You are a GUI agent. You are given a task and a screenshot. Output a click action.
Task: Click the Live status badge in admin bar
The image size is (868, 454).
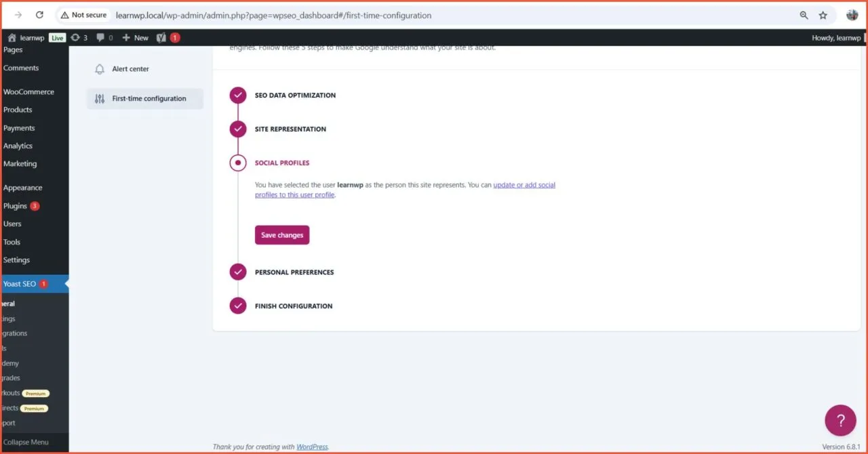coord(57,37)
